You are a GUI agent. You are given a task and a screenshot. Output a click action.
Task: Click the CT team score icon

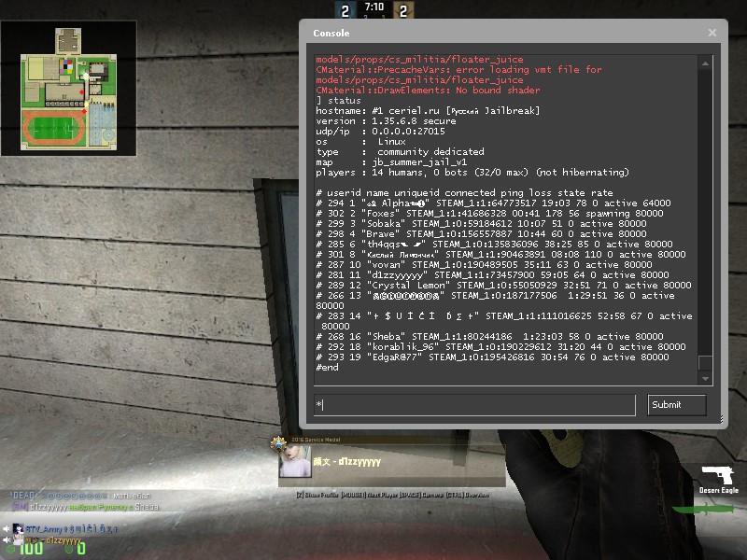[345, 11]
